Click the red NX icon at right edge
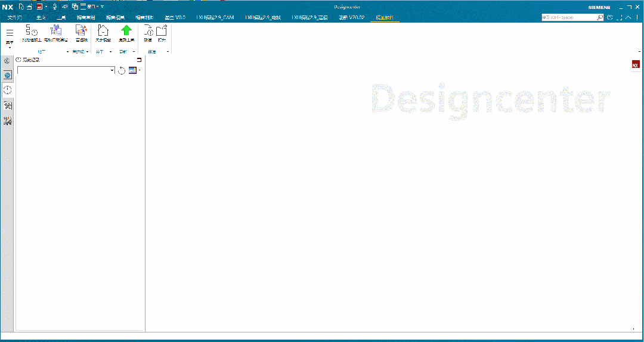 (636, 64)
